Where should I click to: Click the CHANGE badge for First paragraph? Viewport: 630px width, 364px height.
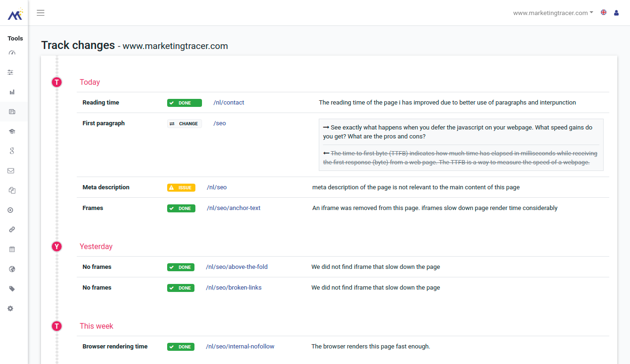[x=185, y=123]
